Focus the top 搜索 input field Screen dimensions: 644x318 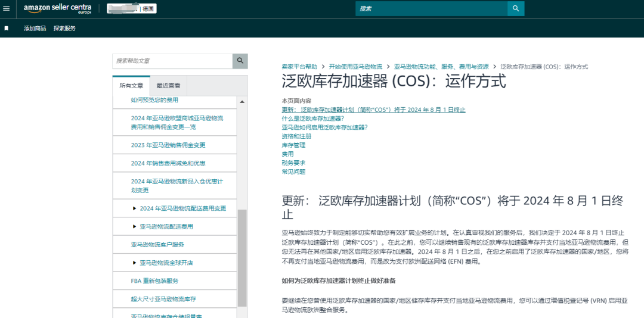pyautogui.click(x=431, y=8)
